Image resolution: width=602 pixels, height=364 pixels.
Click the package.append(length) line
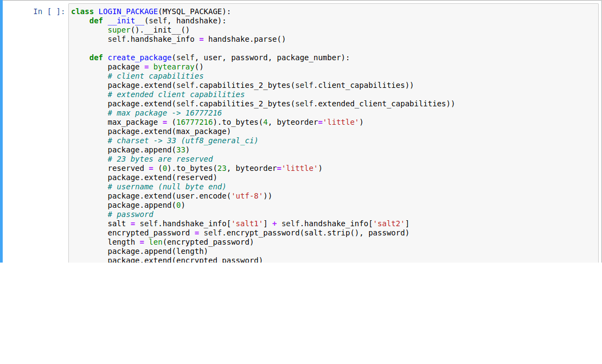(158, 251)
